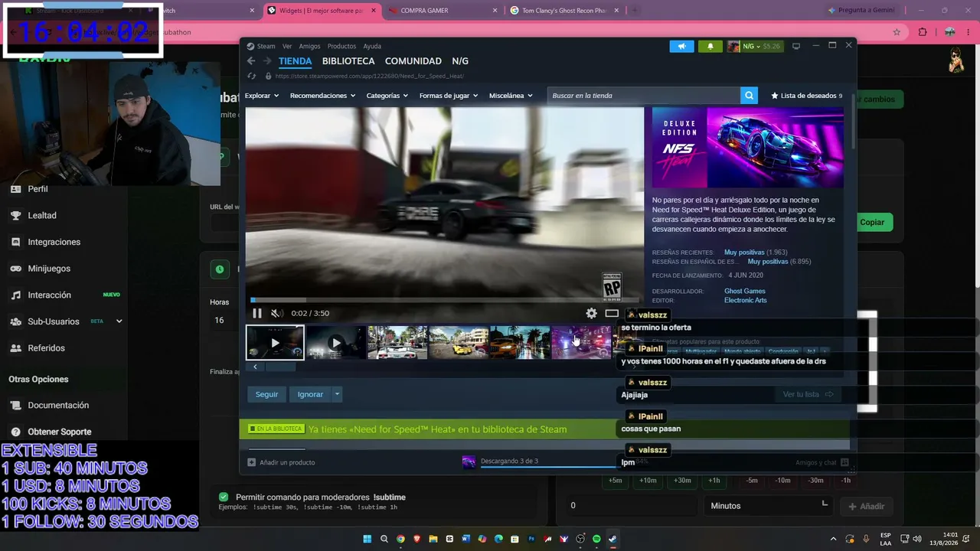The height and width of the screenshot is (551, 980).
Task: Open the Ver menu in Steam
Action: (x=287, y=46)
